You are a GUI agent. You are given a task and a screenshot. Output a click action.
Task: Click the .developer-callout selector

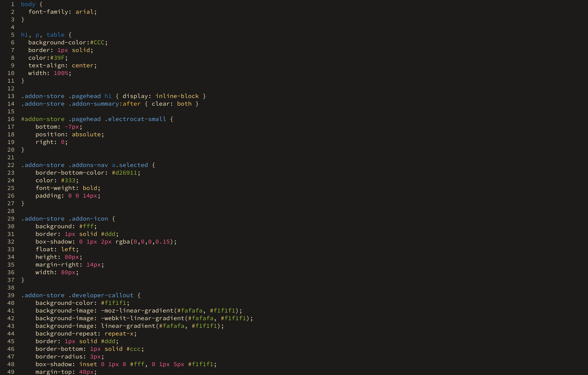coord(101,295)
